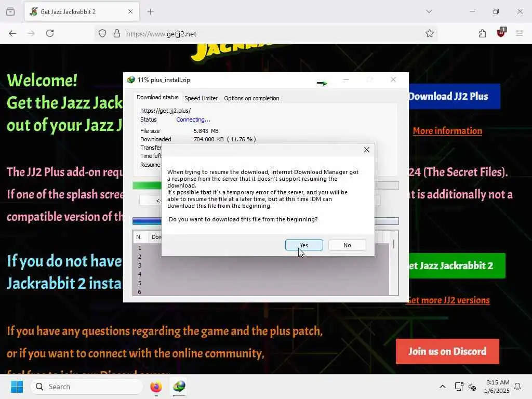Close the IDM plus_install.zip window
The height and width of the screenshot is (399, 532).
[393, 79]
